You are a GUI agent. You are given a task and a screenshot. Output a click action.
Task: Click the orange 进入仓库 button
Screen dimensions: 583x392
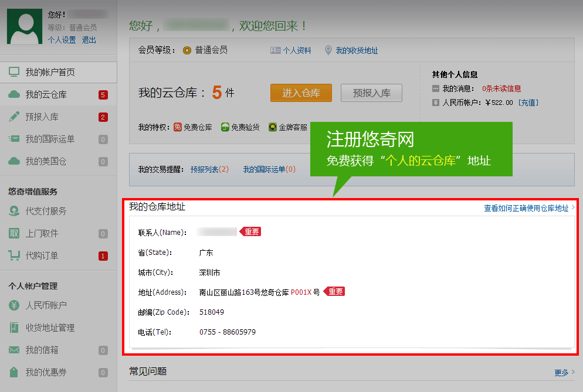coord(301,93)
